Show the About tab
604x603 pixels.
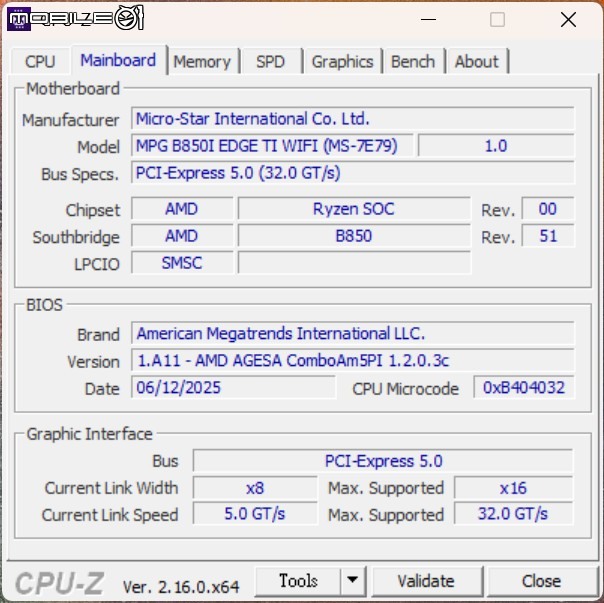[477, 61]
